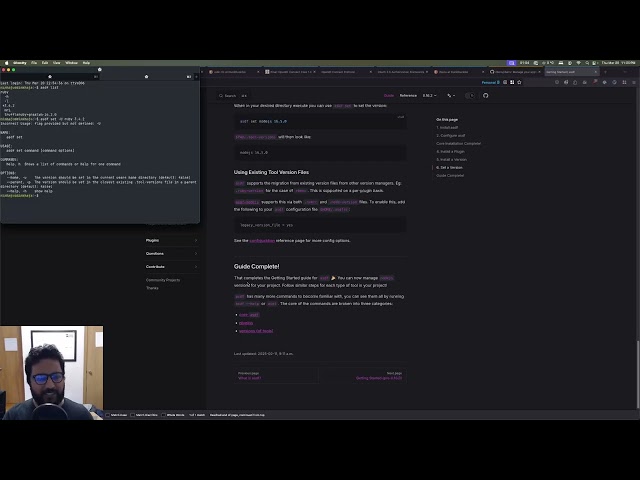Click the search magnifier icon in docs header
The width and height of the screenshot is (640, 480).
(221, 96)
